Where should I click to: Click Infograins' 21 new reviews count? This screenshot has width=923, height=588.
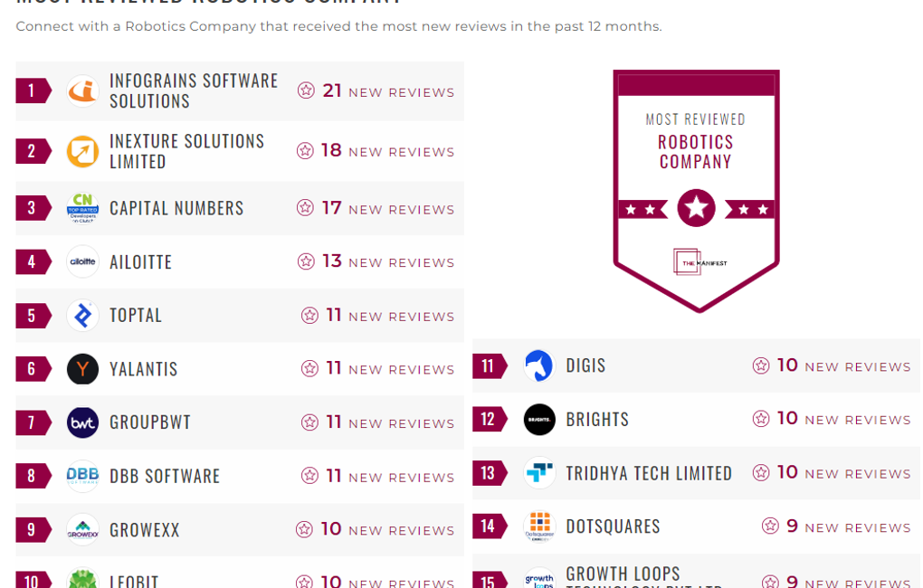332,91
